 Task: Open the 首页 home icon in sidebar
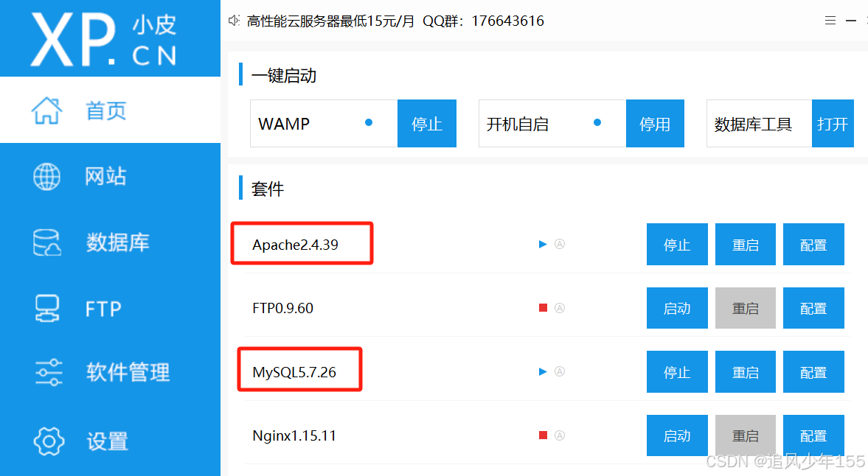coord(46,111)
